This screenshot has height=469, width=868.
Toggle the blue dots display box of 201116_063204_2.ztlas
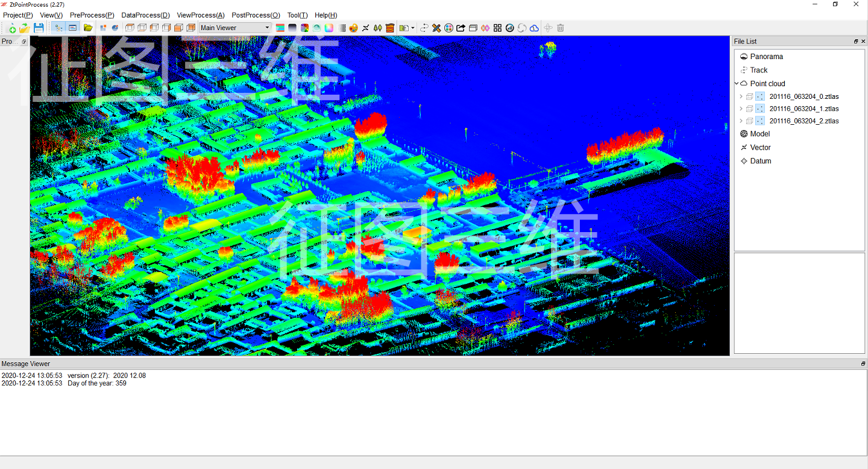tap(759, 121)
